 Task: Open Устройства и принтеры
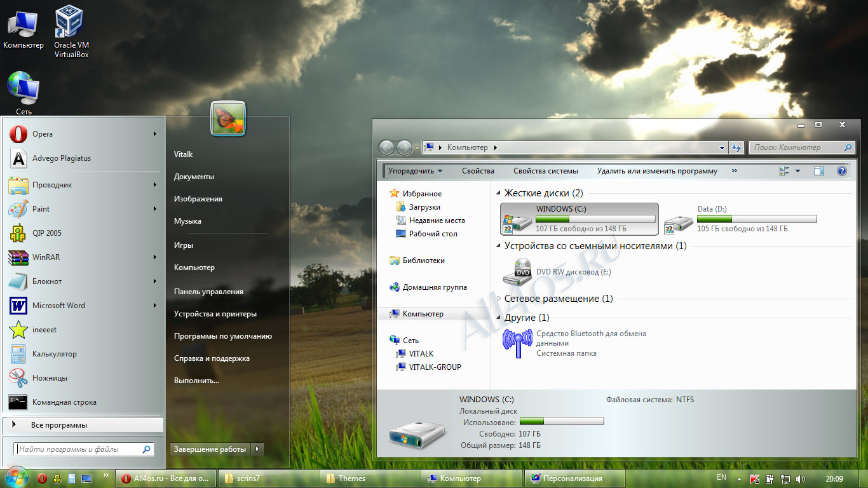(x=215, y=314)
